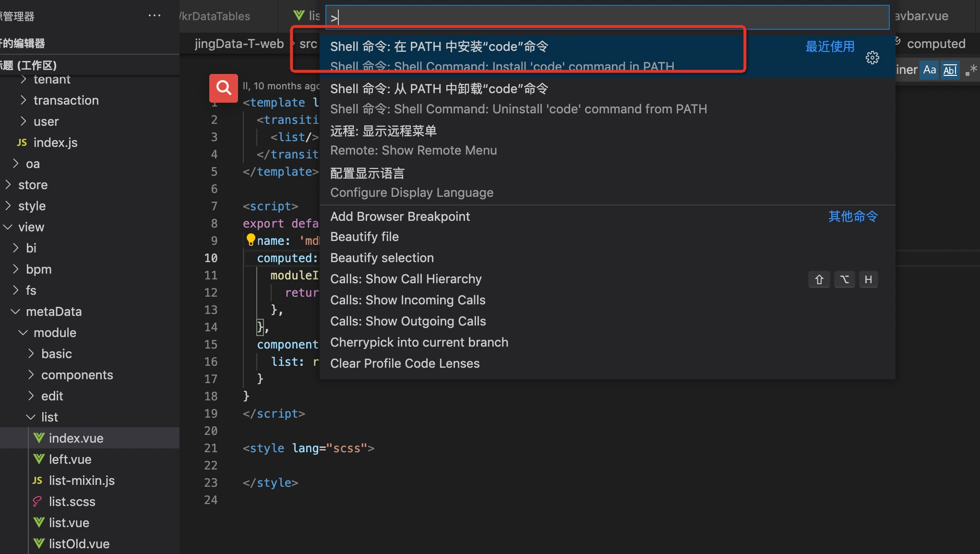Click the red search icon in the editor gutter
This screenshot has height=554, width=980.
(x=223, y=88)
